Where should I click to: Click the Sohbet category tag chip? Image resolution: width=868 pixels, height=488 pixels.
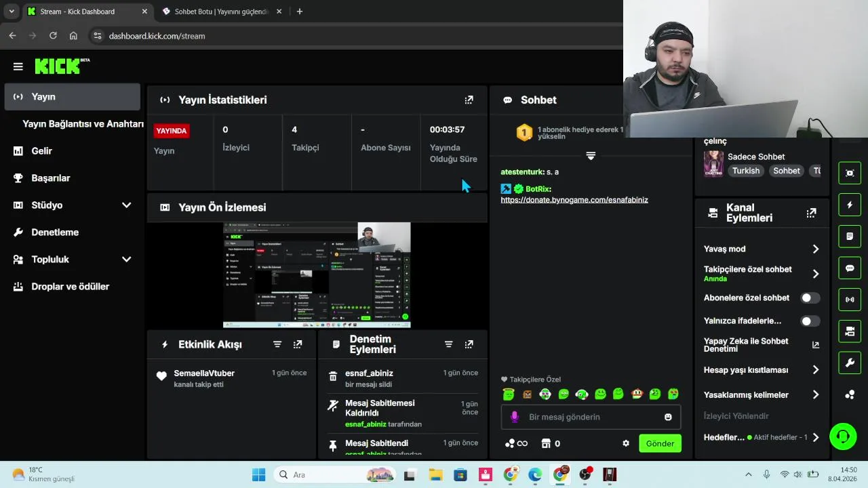[x=787, y=171]
